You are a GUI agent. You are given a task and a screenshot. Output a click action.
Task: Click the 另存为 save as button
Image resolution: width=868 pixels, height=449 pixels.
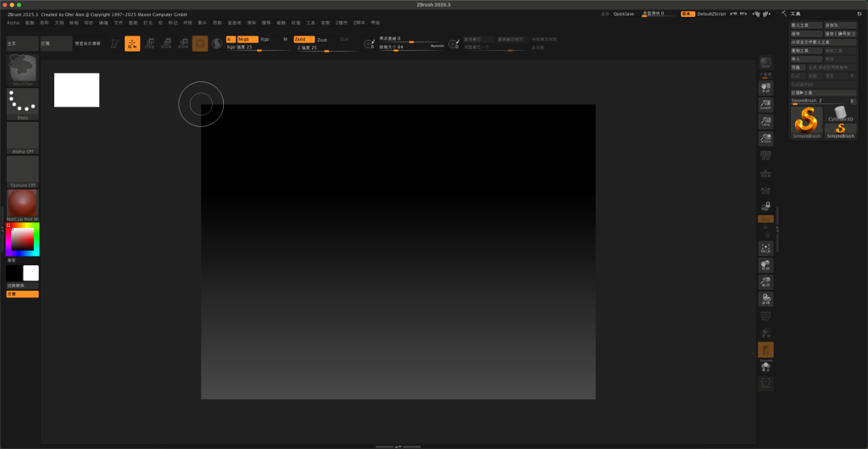click(840, 25)
